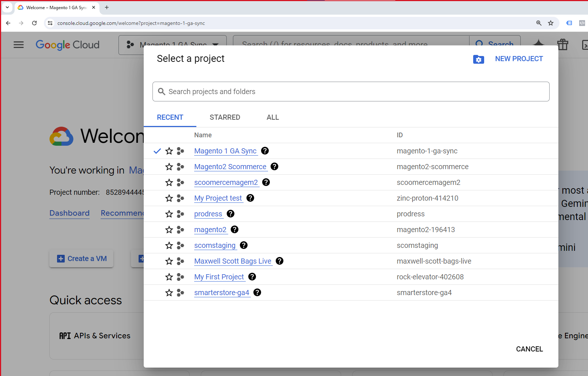Click help icon beside Maxwell Scott Bags Live

(279, 261)
